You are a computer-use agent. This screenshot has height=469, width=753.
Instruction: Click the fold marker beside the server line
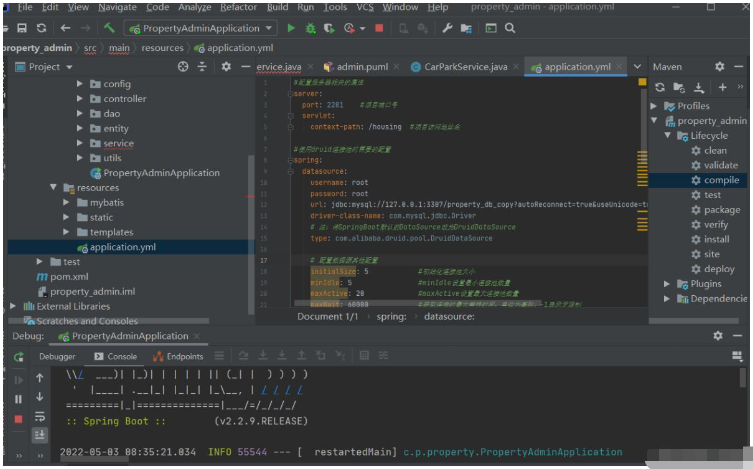(x=291, y=94)
